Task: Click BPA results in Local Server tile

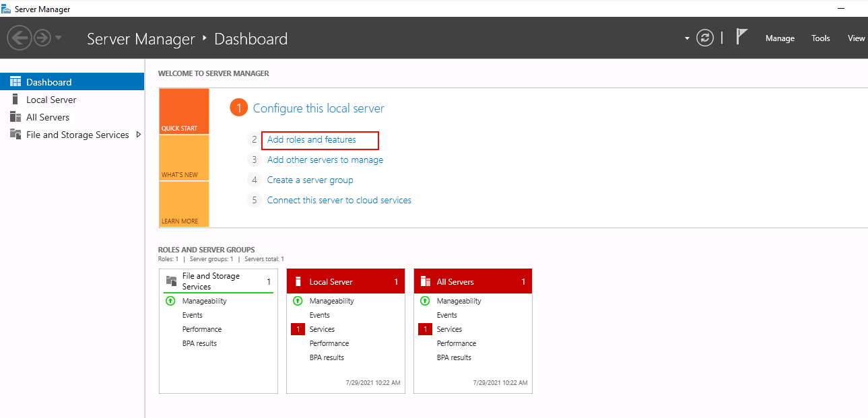Action: coord(327,357)
